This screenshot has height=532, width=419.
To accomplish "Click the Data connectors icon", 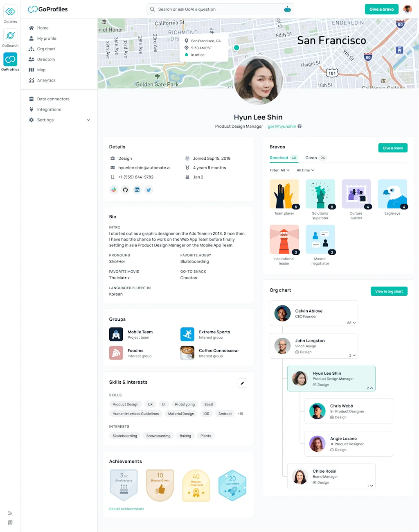I will pos(31,99).
